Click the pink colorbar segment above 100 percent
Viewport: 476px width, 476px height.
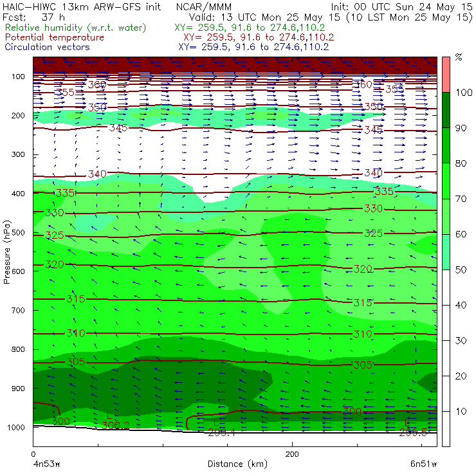(x=446, y=75)
